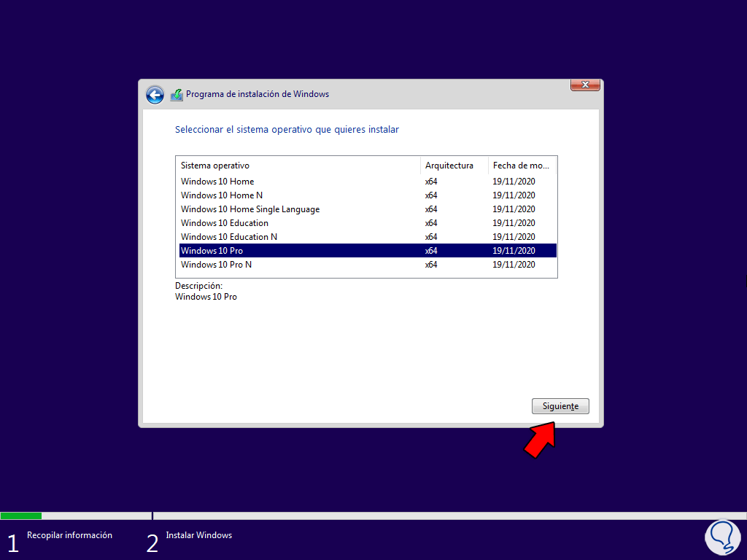
Task: Click the blue back arrow button
Action: click(x=155, y=95)
